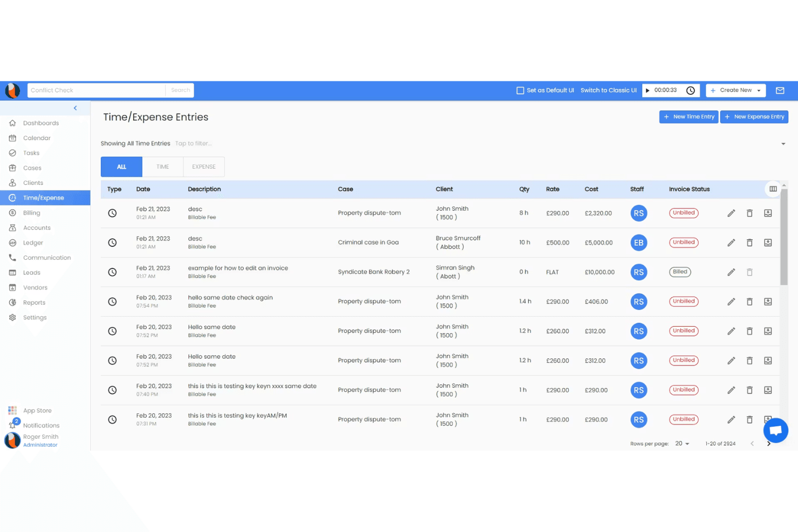798x532 pixels.
Task: Click the Billed status badge
Action: 680,272
